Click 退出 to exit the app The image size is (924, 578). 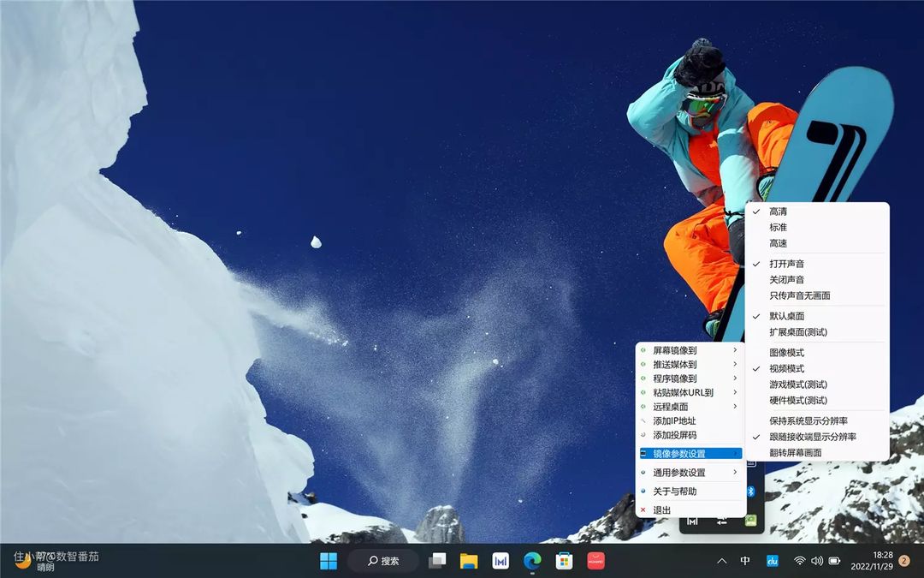[x=662, y=510]
